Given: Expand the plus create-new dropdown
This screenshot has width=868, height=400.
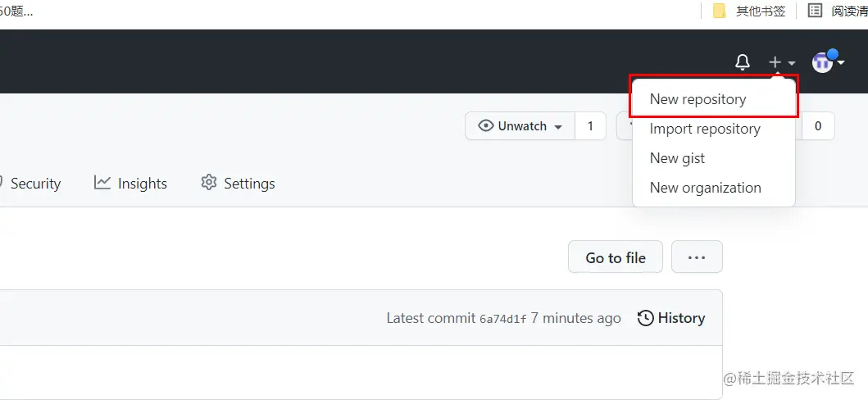Looking at the screenshot, I should 781,62.
